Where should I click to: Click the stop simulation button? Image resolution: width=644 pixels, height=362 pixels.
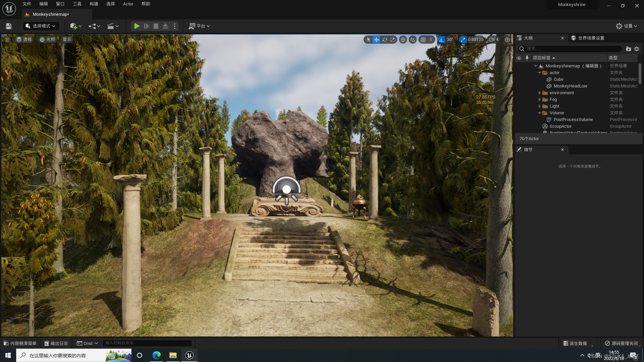(156, 26)
